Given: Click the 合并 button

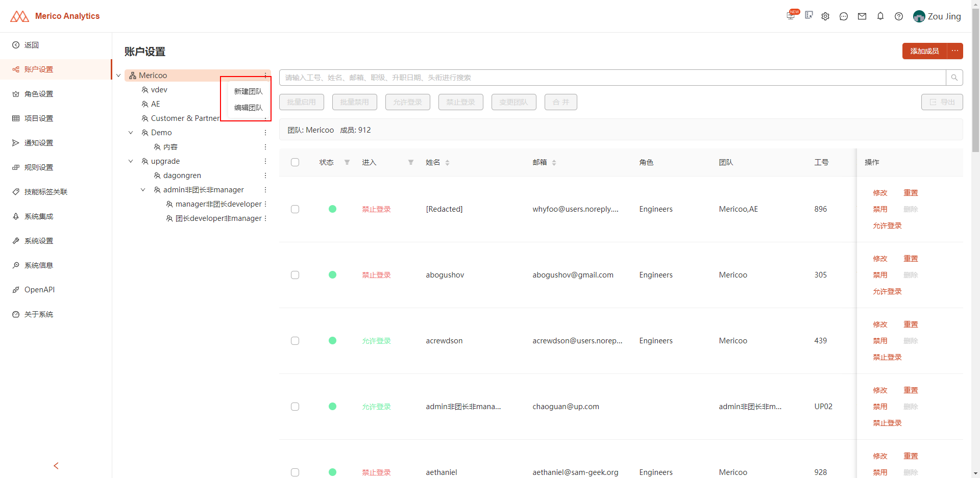Looking at the screenshot, I should pos(561,102).
